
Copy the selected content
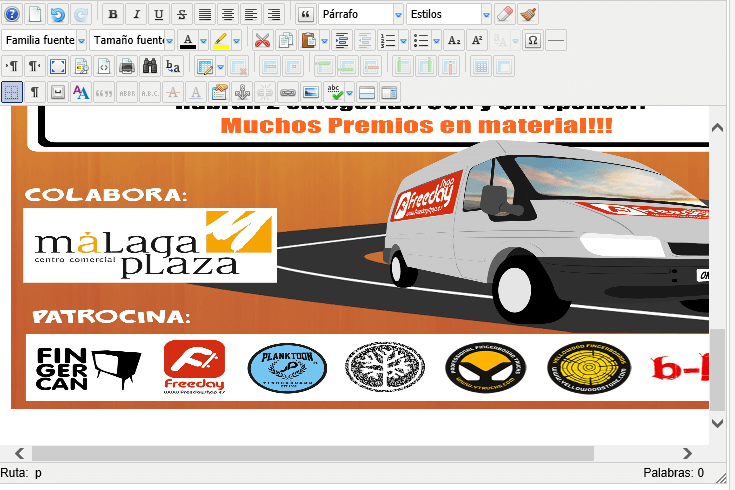click(285, 40)
